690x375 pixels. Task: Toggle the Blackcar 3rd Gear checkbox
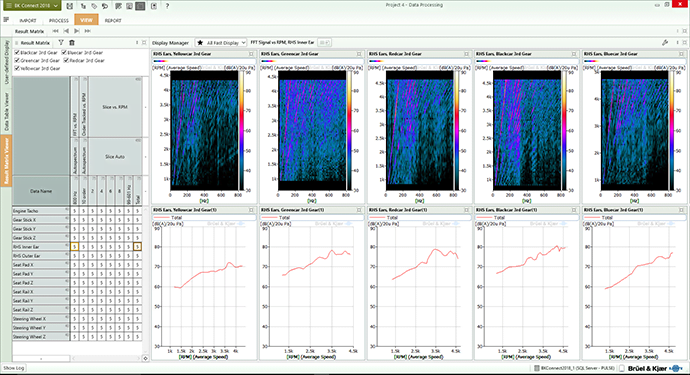tap(17, 52)
